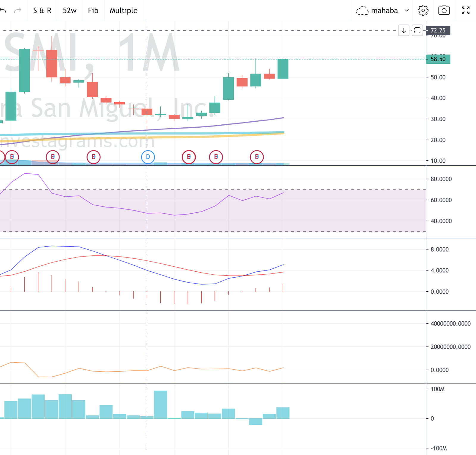This screenshot has width=476, height=455.
Task: Click the 50.00 price axis label
Action: click(438, 77)
